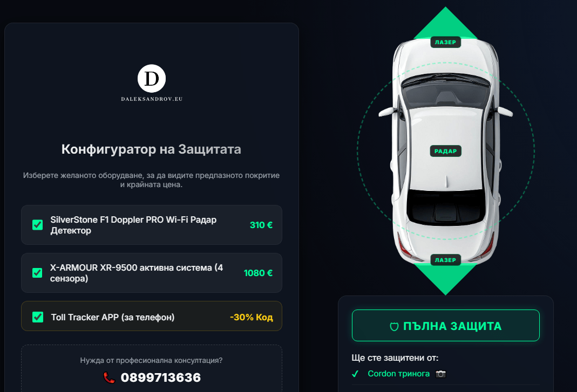
Task: Uncheck X-ARMOUR XR-9500 active system checkbox
Action: (38, 273)
